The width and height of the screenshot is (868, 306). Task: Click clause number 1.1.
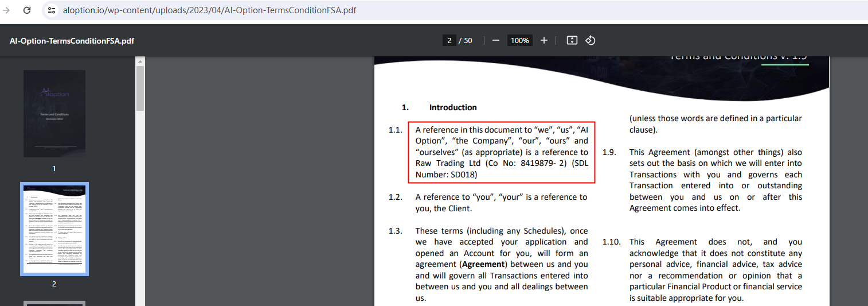[x=395, y=130]
